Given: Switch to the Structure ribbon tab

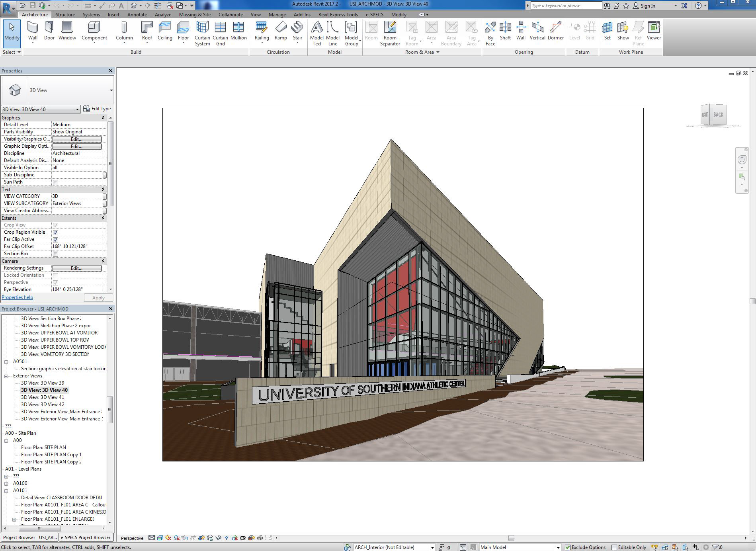Looking at the screenshot, I should 65,15.
